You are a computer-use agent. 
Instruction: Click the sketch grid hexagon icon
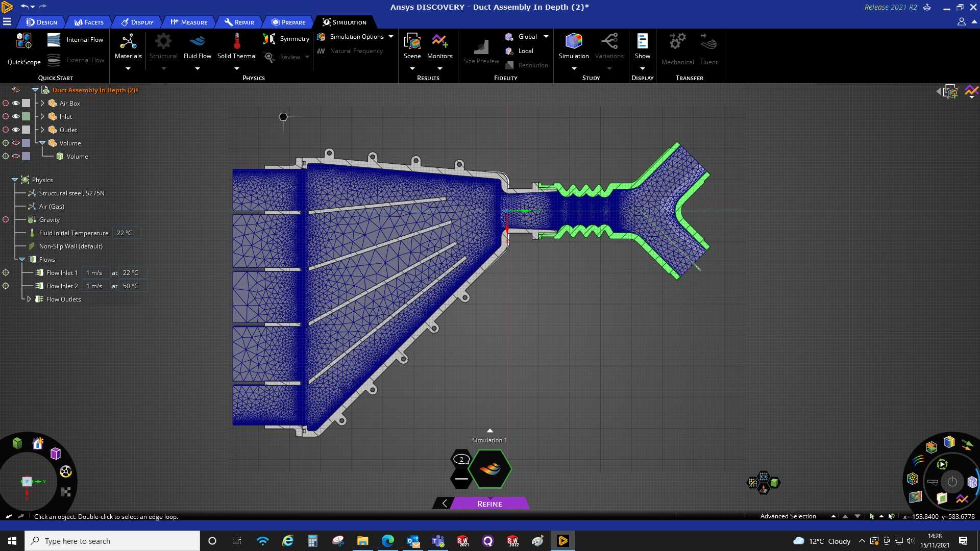point(752,483)
